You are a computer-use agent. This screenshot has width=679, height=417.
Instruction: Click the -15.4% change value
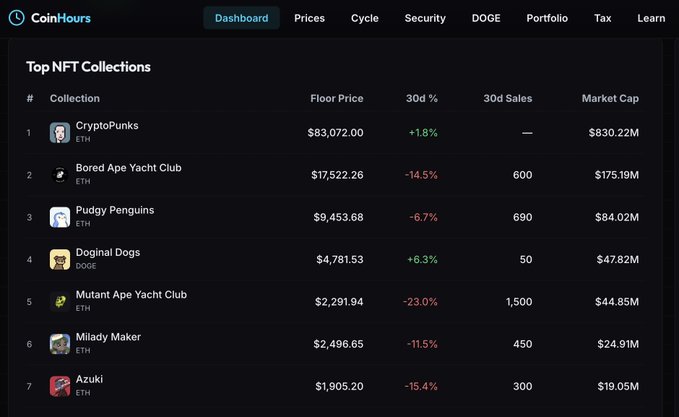[x=421, y=386]
